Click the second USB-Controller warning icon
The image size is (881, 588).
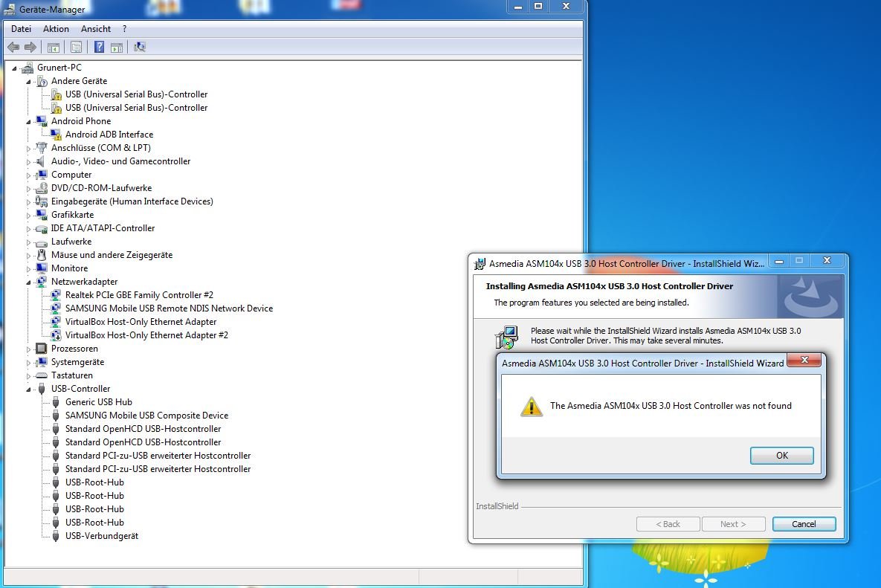coord(56,108)
